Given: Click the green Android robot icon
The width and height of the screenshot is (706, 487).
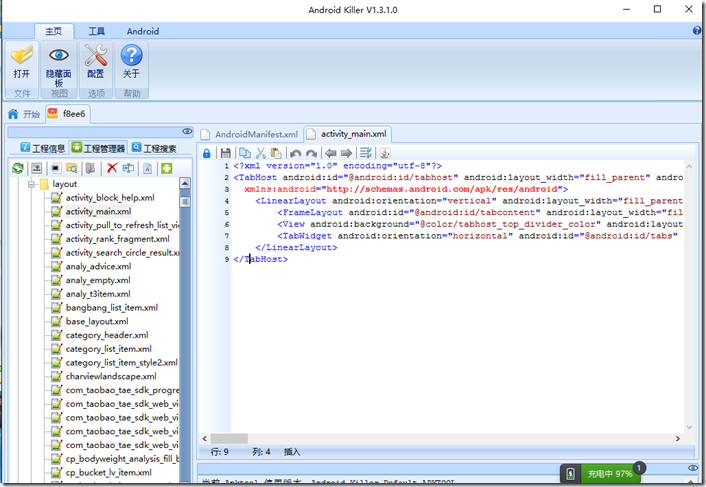Looking at the screenshot, I should point(167,168).
